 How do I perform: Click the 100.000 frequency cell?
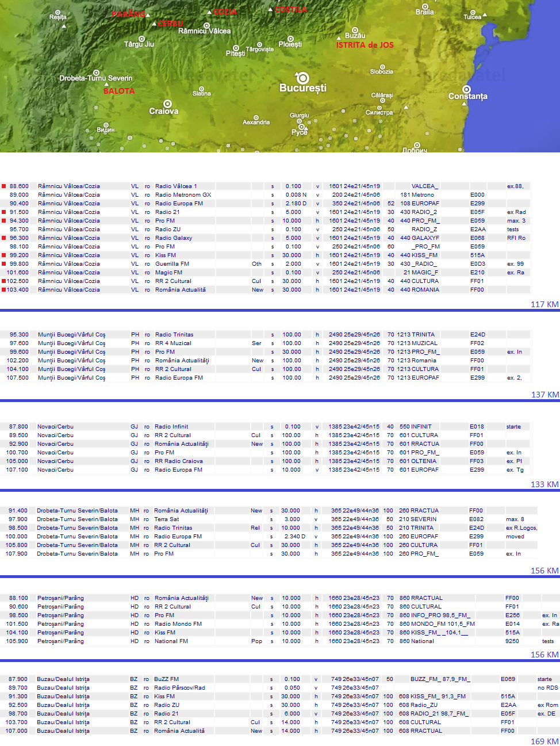(17, 537)
